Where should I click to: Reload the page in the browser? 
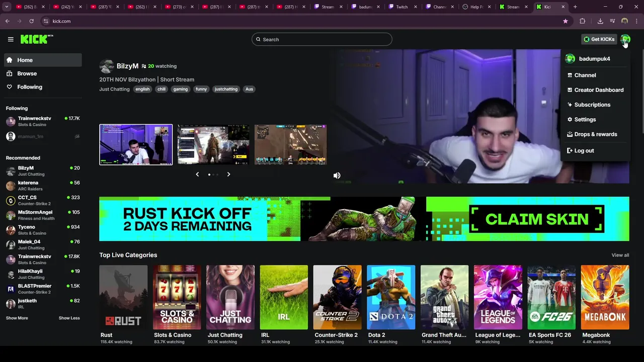pyautogui.click(x=31, y=21)
